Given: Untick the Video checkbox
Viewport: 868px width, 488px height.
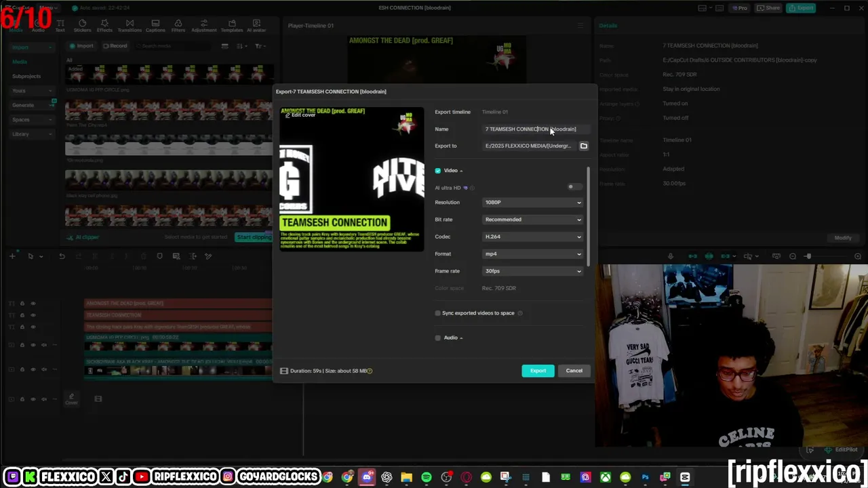Looking at the screenshot, I should pyautogui.click(x=438, y=171).
